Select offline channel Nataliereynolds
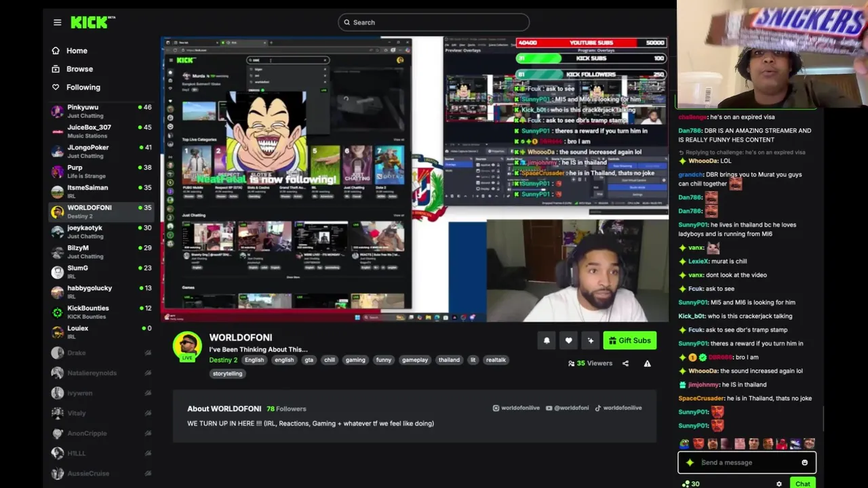 pos(102,373)
